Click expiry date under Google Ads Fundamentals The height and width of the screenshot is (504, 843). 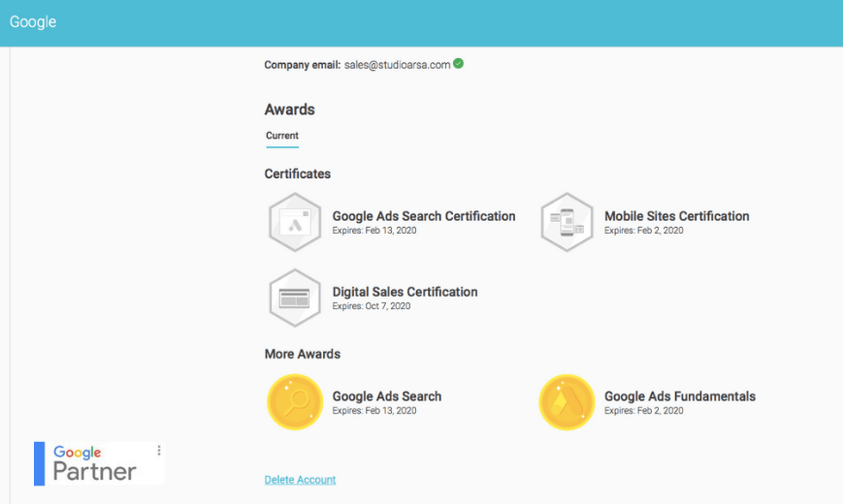click(x=643, y=411)
